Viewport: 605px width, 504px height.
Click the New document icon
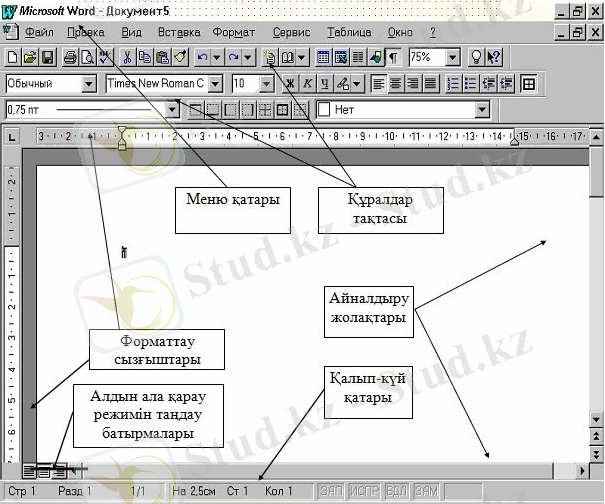pos(13,58)
